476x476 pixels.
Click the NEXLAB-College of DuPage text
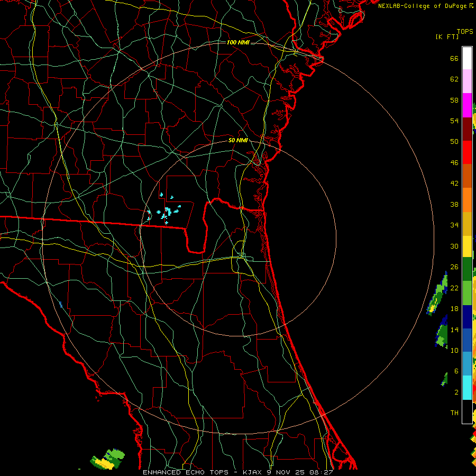click(x=425, y=6)
